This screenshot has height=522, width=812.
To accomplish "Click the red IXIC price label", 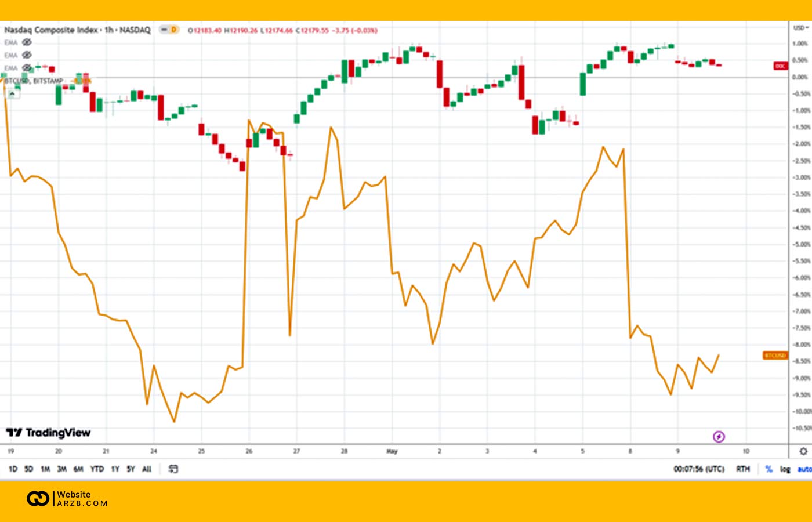I will pyautogui.click(x=781, y=66).
